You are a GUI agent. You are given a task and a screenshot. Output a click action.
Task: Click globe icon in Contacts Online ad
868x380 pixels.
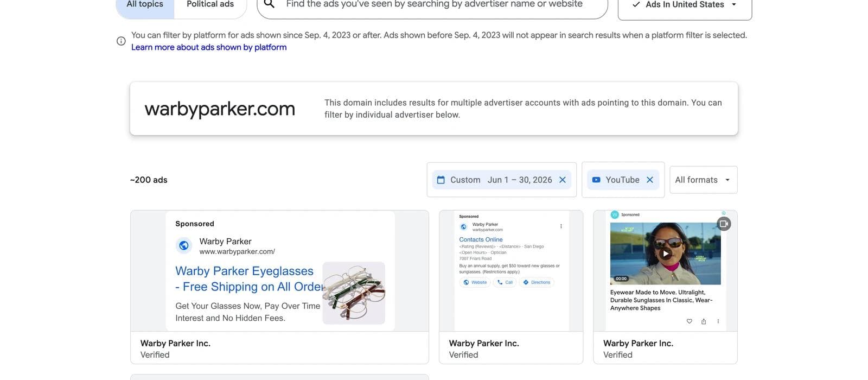(463, 227)
